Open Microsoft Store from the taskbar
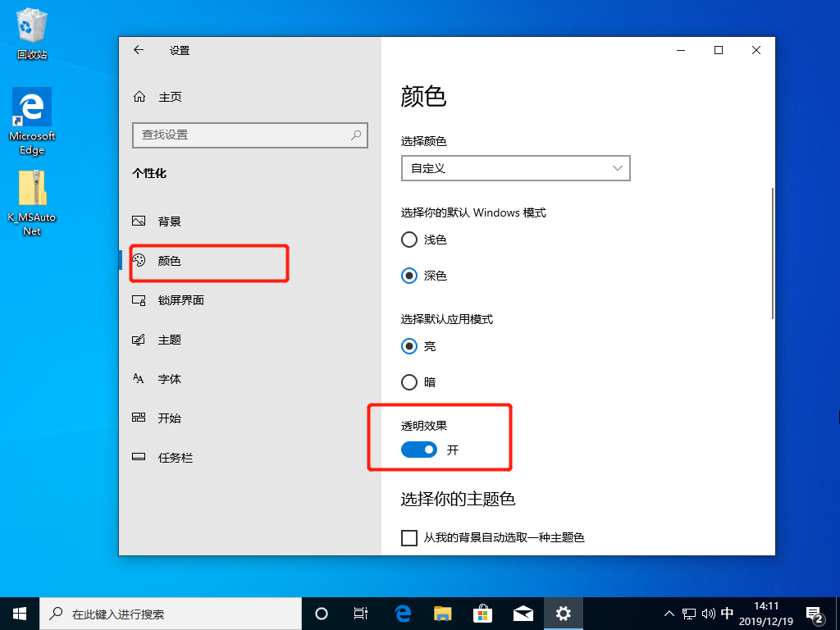The image size is (840, 630). click(x=482, y=613)
